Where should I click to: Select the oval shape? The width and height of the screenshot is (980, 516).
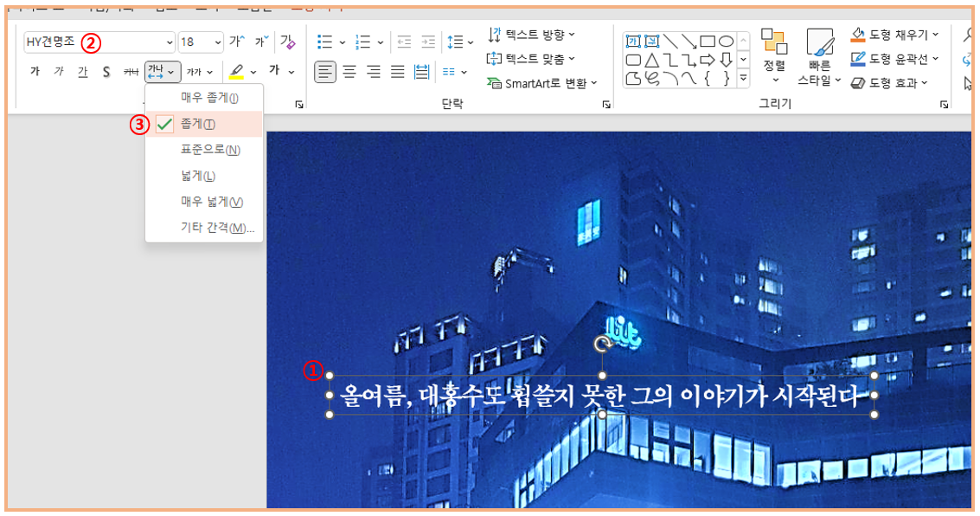[726, 42]
